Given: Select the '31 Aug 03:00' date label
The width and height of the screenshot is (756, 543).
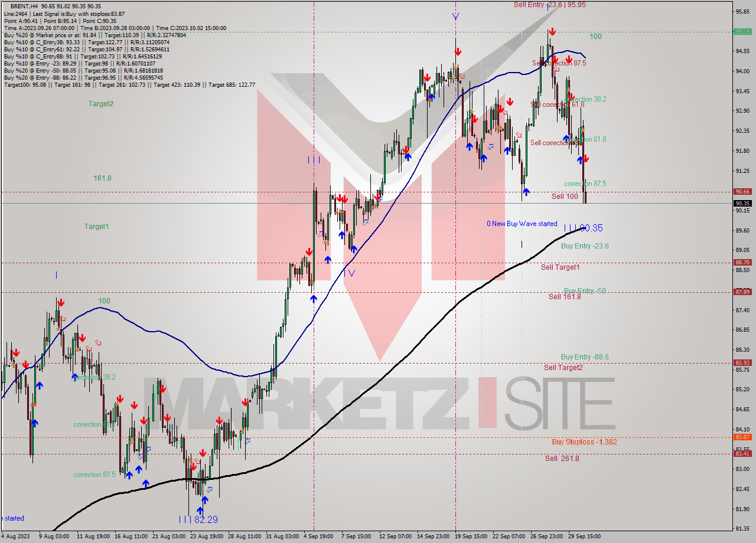Looking at the screenshot, I should click(282, 537).
